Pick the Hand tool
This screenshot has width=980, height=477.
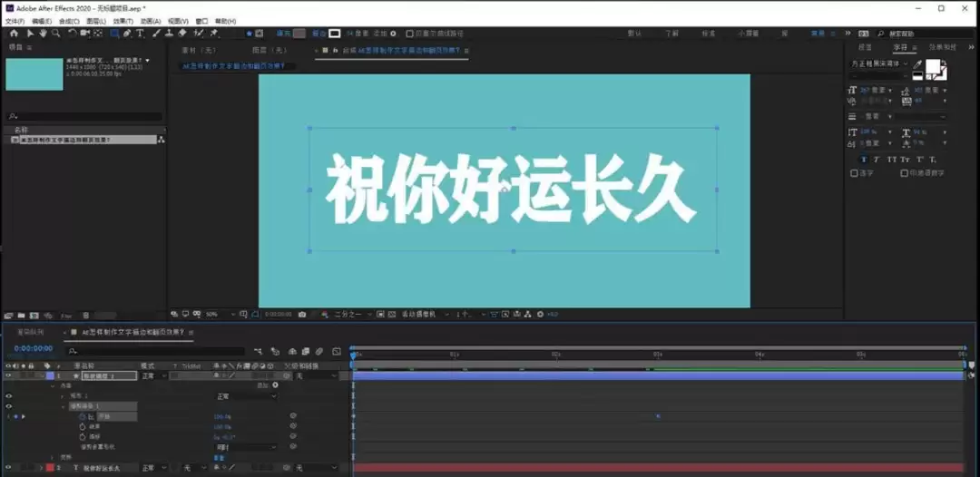(x=44, y=33)
